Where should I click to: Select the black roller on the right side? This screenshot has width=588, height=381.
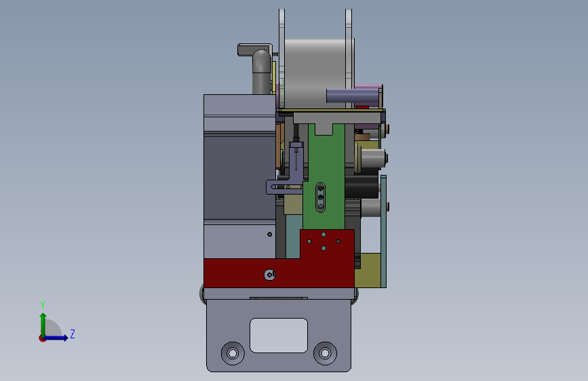point(361,186)
